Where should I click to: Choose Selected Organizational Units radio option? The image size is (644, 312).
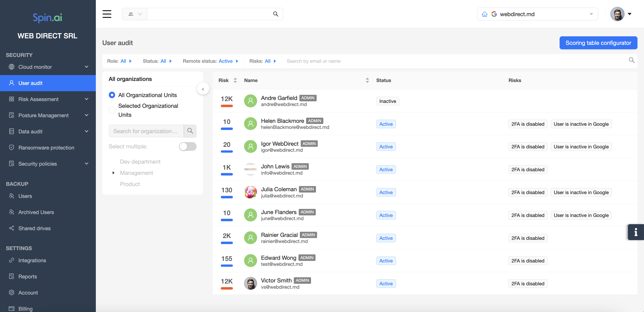pyautogui.click(x=112, y=110)
